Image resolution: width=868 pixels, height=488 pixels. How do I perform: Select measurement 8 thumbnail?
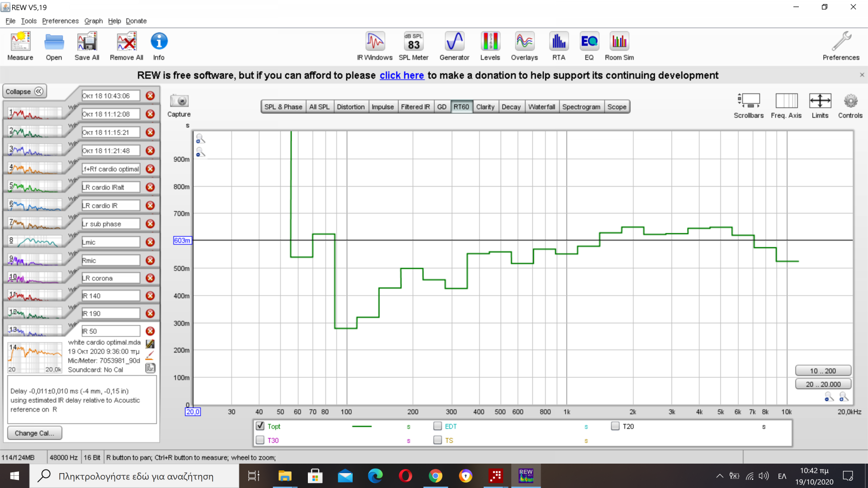pos(35,242)
